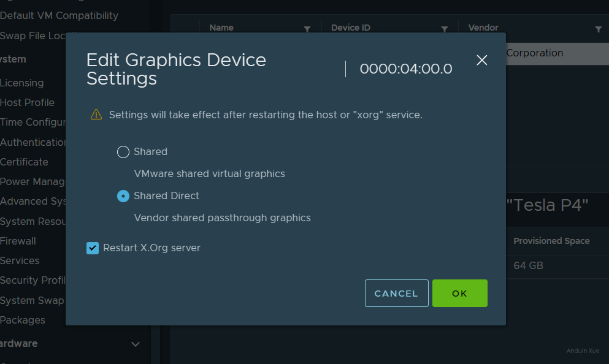The image size is (609, 364).
Task: Toggle the Restart X.Org server checkbox
Action: click(x=93, y=248)
